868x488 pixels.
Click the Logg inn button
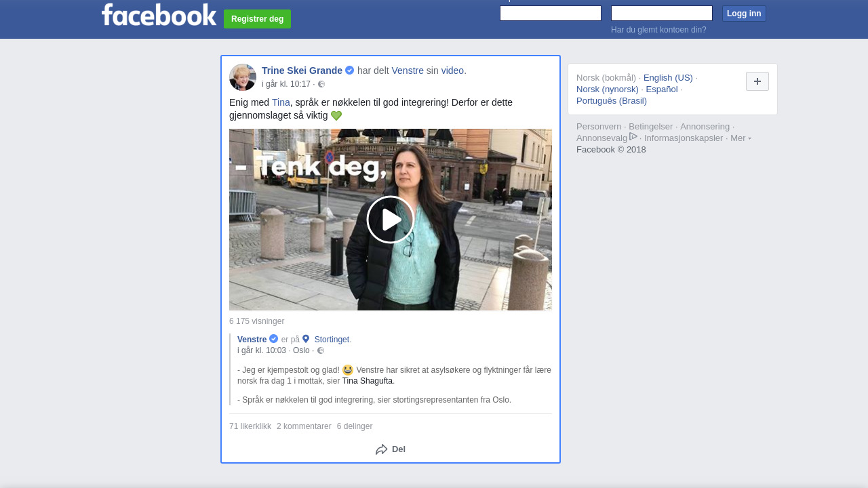(744, 14)
